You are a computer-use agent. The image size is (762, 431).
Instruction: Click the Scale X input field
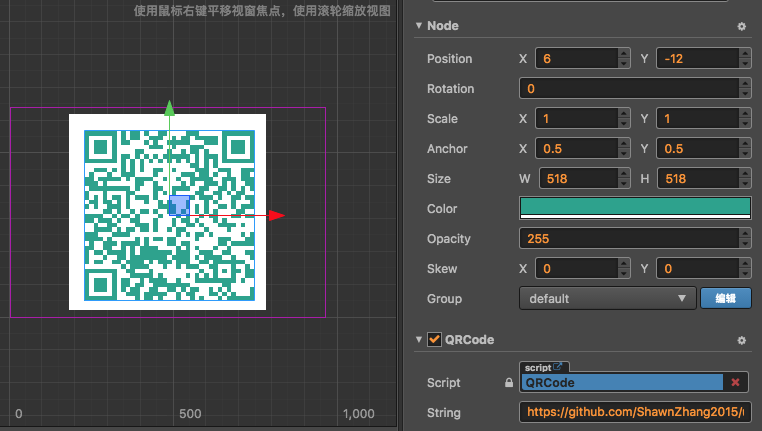[577, 119]
